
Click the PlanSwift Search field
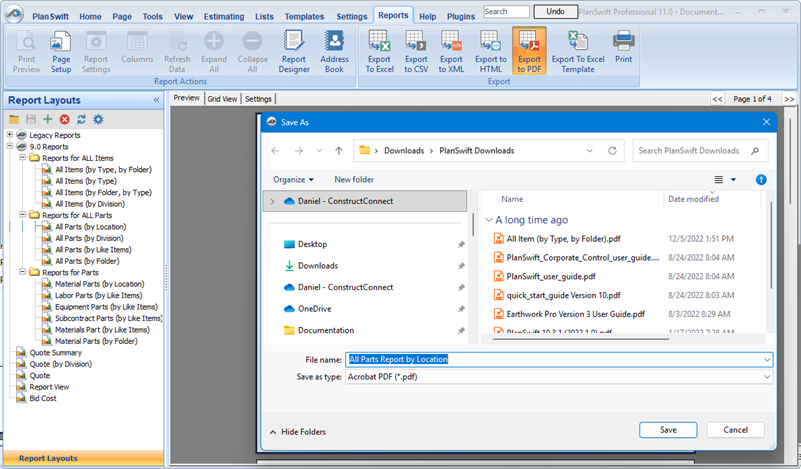pyautogui.click(x=506, y=11)
